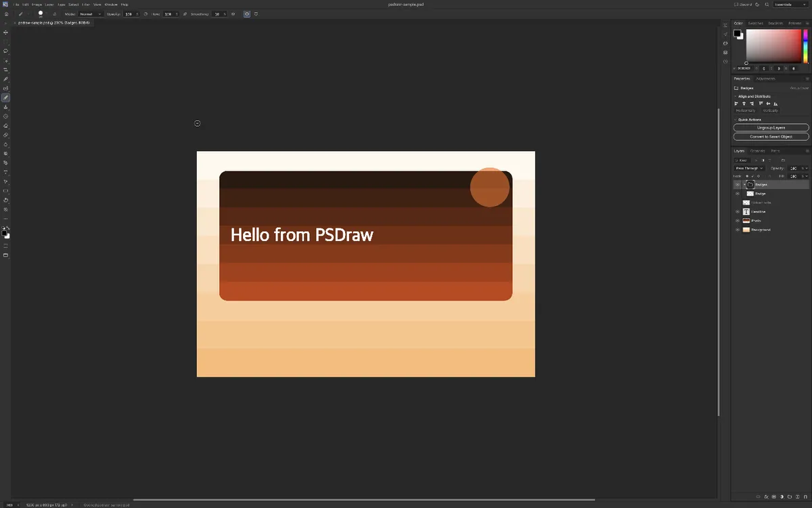Image resolution: width=812 pixels, height=508 pixels.
Task: Open the brush preset picker dropdown
Action: click(x=46, y=14)
